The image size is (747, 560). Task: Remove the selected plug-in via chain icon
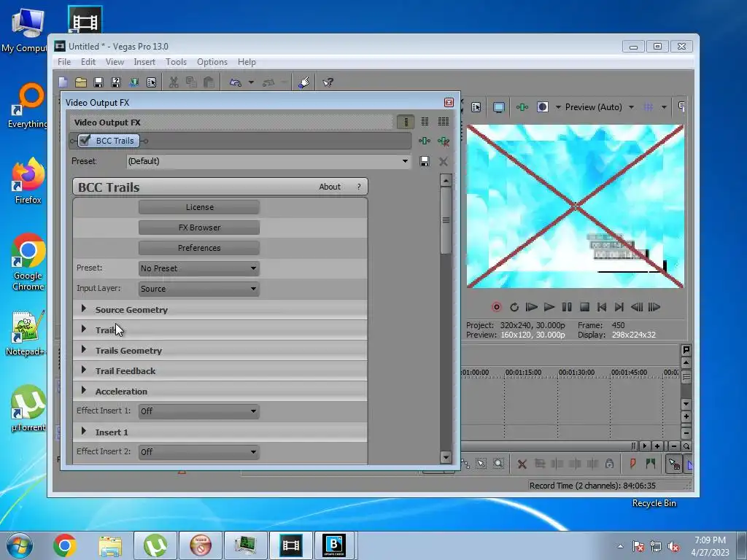pos(444,141)
